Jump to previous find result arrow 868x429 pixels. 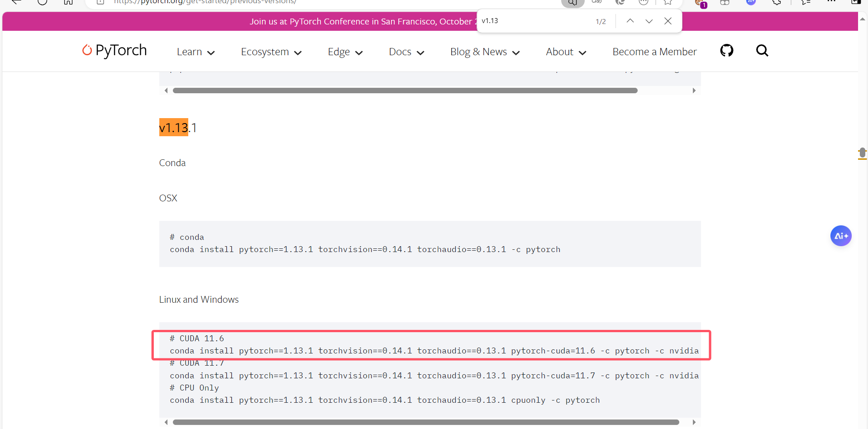point(630,21)
